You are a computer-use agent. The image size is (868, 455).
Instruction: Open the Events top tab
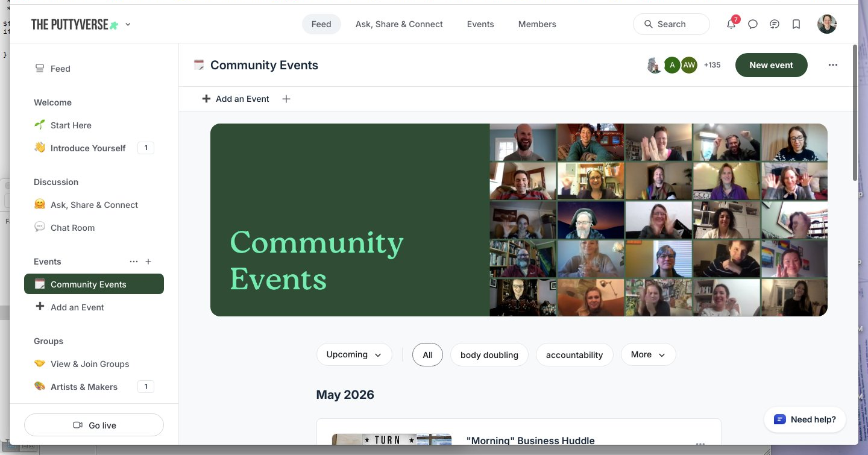coord(480,24)
